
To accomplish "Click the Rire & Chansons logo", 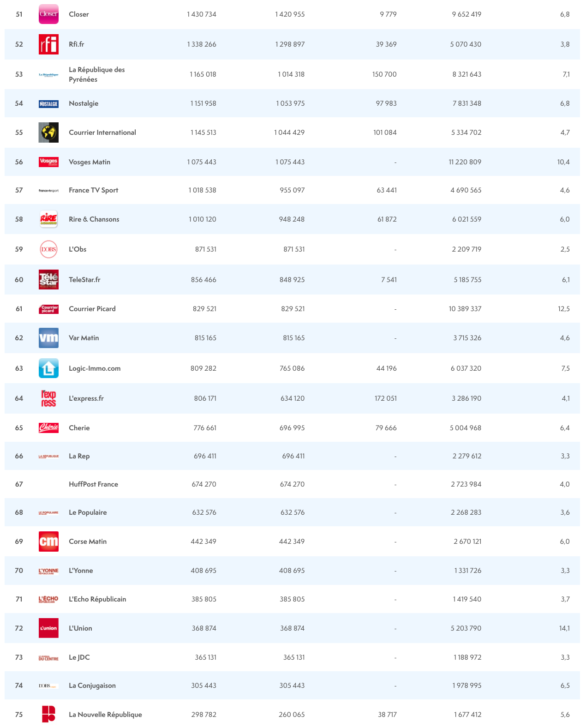I will coord(48,219).
